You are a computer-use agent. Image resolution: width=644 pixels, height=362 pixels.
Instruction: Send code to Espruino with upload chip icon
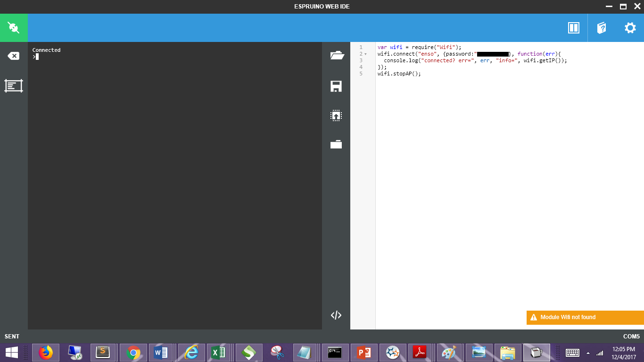(336, 115)
